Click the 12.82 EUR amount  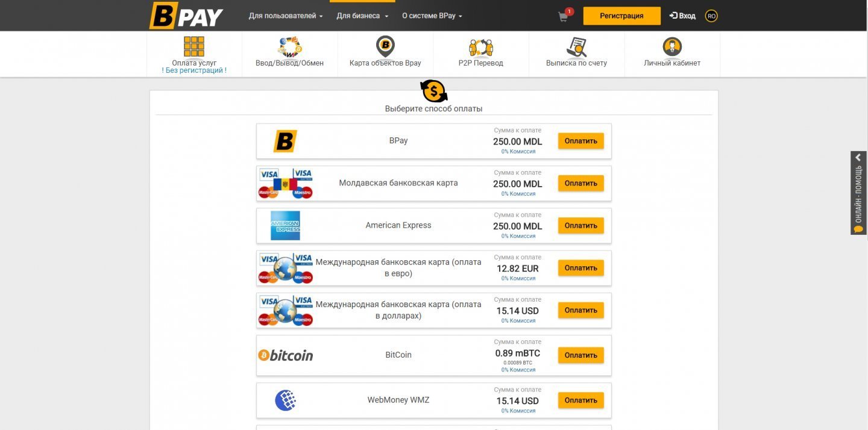coord(518,269)
